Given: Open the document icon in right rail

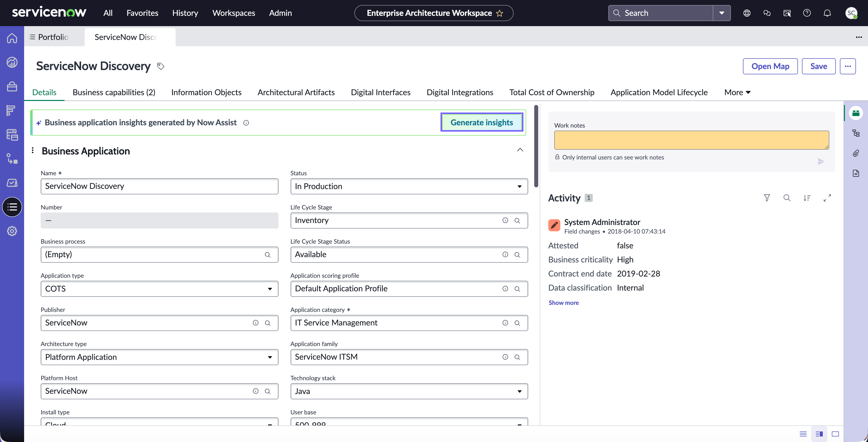Looking at the screenshot, I should coord(856,173).
